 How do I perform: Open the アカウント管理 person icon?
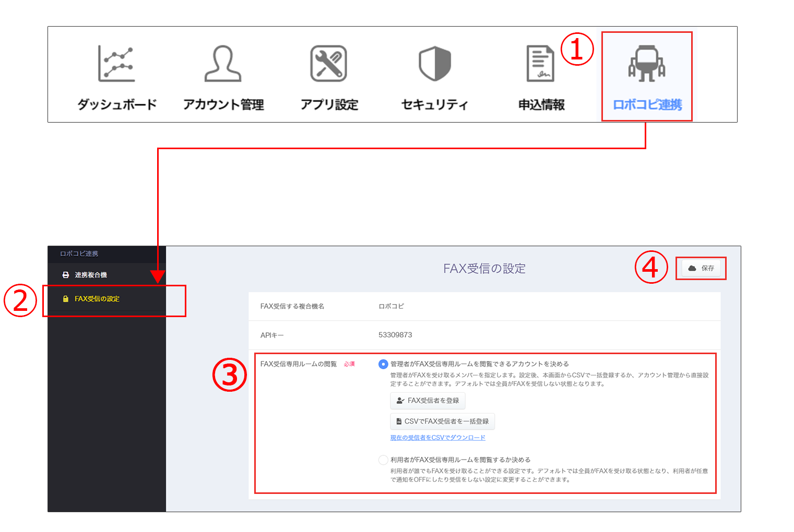click(223, 64)
